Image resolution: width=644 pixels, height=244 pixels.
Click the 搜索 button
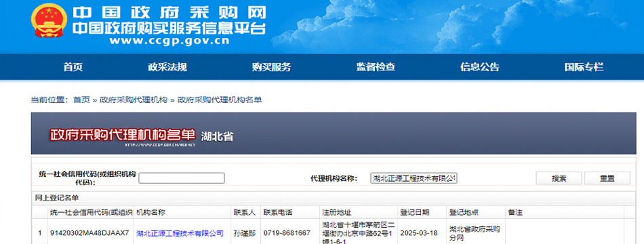(x=559, y=178)
